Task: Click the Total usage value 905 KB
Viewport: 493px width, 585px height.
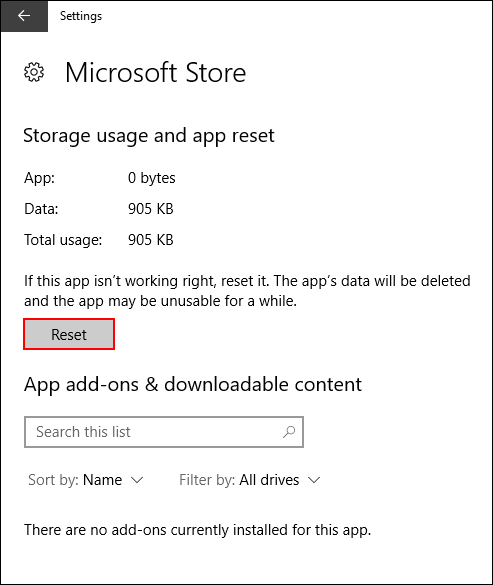Action: pos(151,240)
